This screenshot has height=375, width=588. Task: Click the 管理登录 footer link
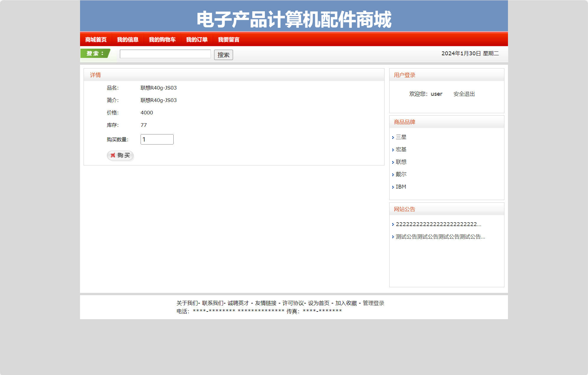373,303
